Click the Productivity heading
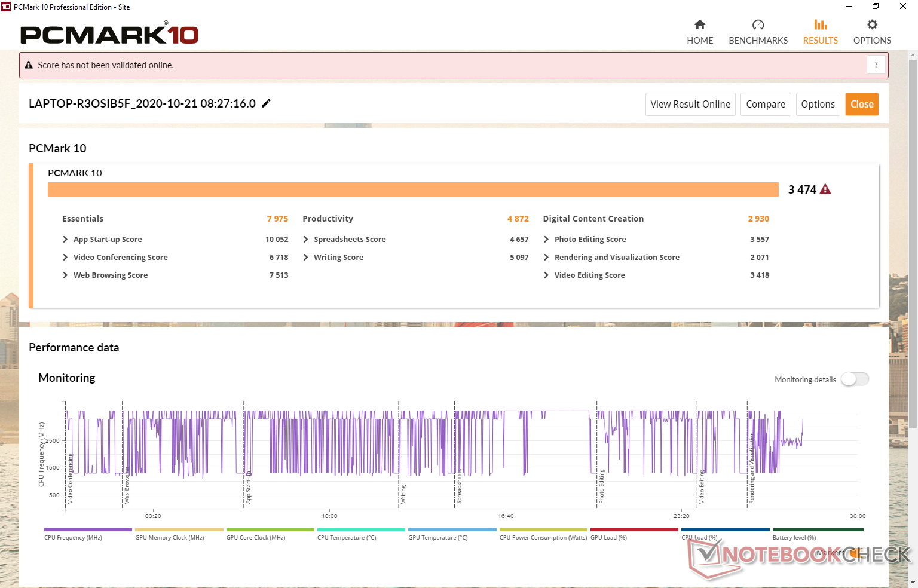This screenshot has width=918, height=588. click(328, 219)
